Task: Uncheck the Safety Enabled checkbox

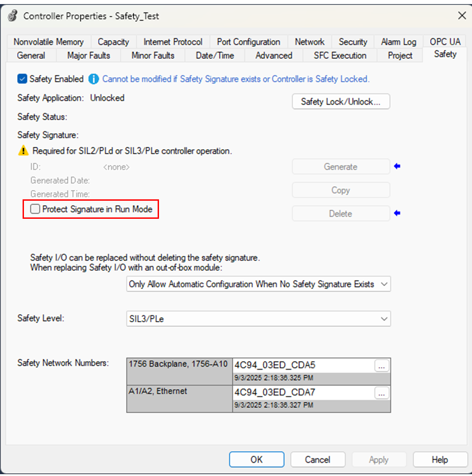Action: [x=23, y=79]
